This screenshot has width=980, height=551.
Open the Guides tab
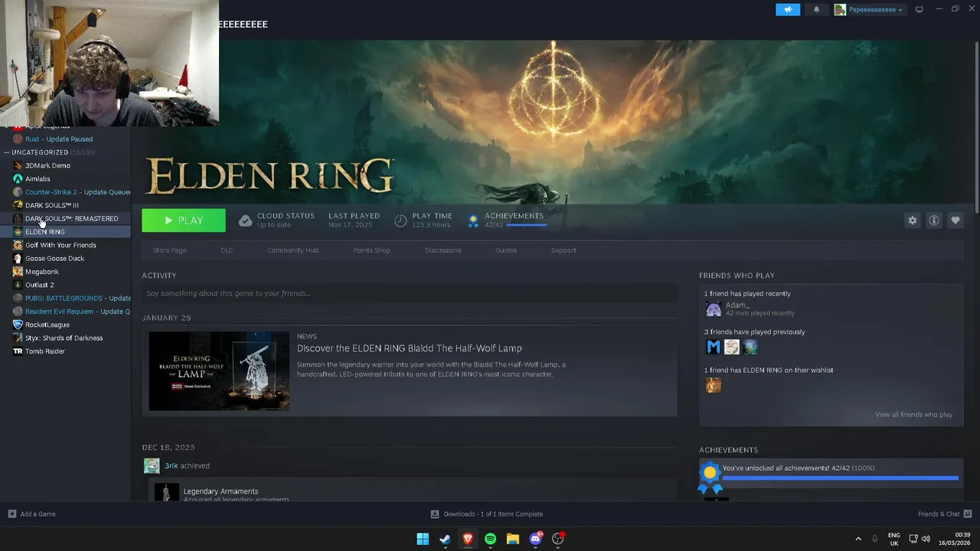506,250
